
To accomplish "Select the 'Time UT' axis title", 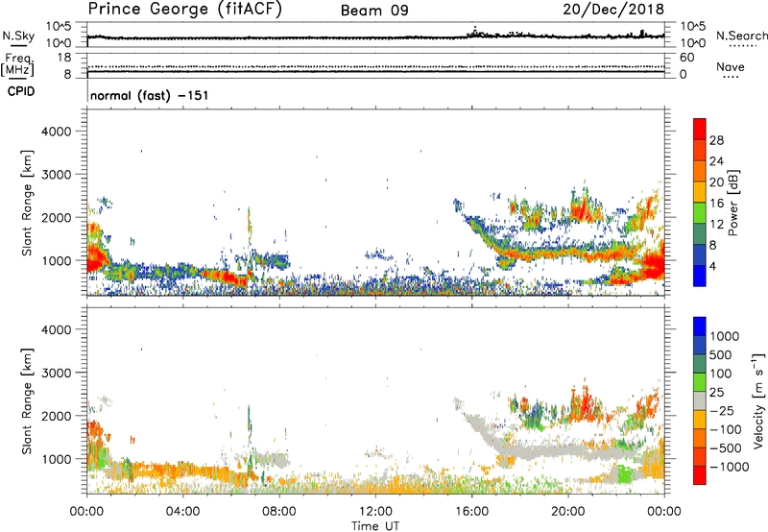I will 375,526.
